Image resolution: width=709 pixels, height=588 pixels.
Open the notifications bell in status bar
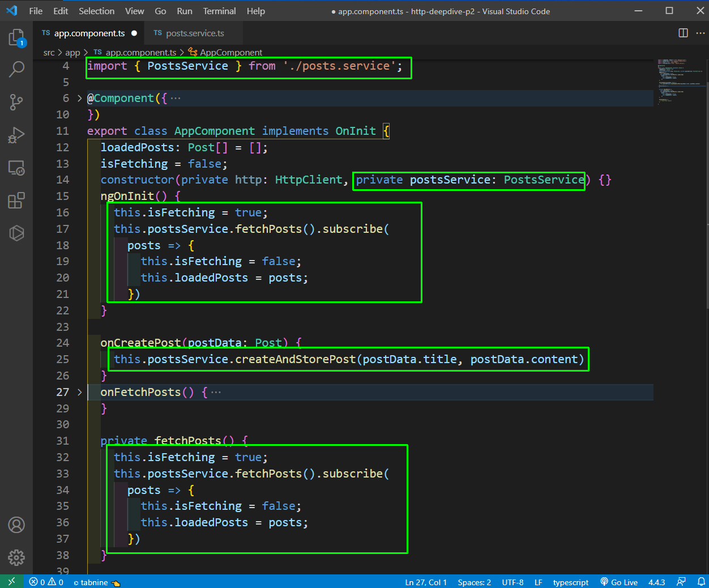click(x=701, y=582)
